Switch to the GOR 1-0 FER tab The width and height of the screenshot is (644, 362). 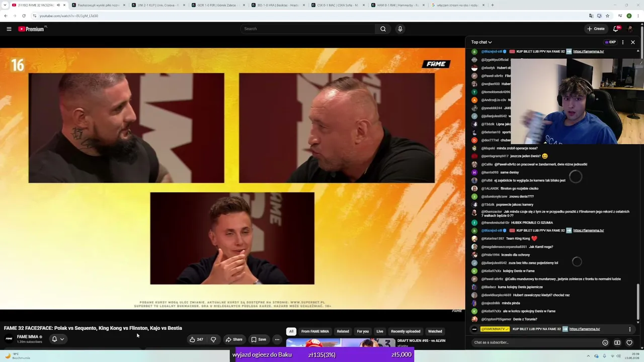click(218, 5)
